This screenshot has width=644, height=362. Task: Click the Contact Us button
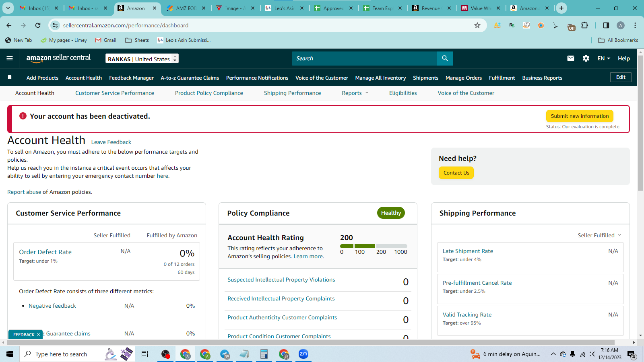point(456,173)
